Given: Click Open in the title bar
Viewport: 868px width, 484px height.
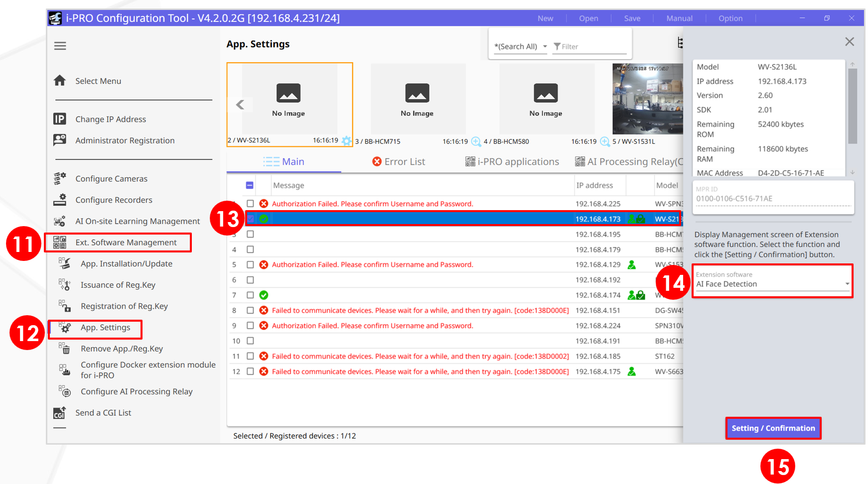Looking at the screenshot, I should 588,18.
